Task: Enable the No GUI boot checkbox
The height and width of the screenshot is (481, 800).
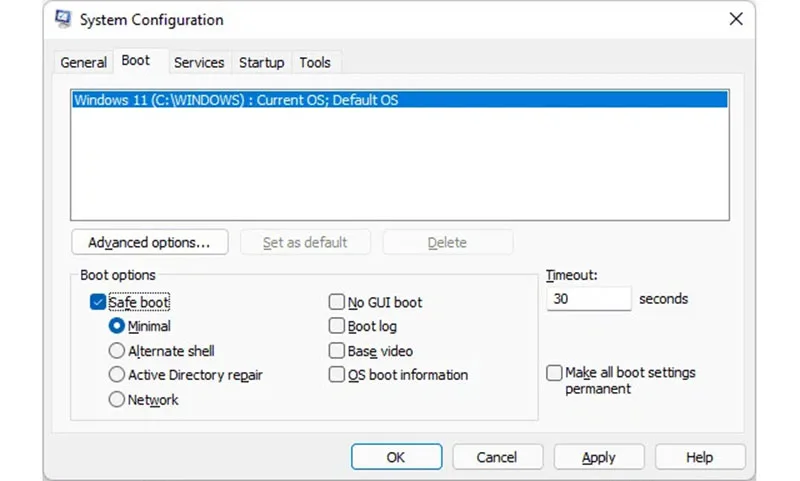Action: 337,302
